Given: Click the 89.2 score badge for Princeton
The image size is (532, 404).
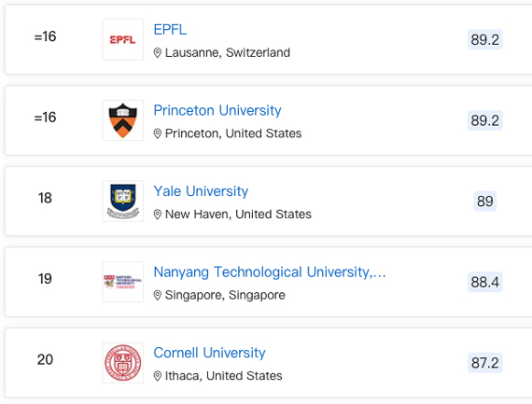Looking at the screenshot, I should click(x=484, y=120).
